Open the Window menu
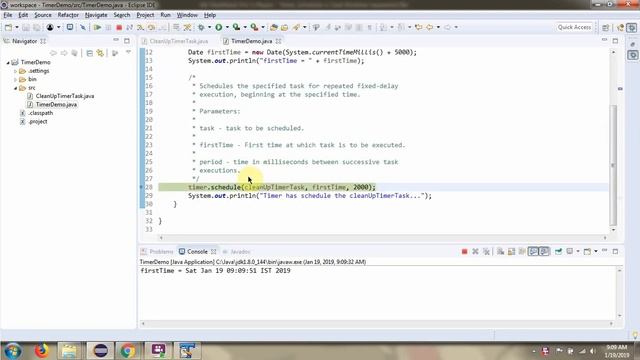Viewport: 640px width, 360px height. point(187,15)
